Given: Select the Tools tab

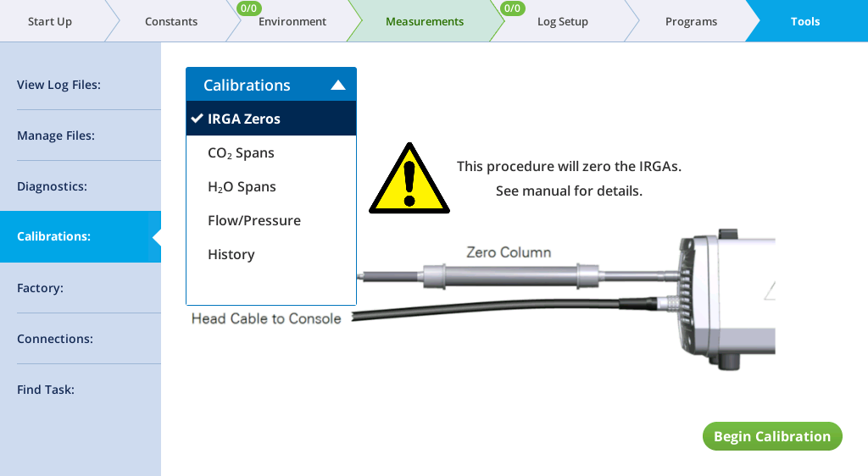Looking at the screenshot, I should [x=805, y=21].
